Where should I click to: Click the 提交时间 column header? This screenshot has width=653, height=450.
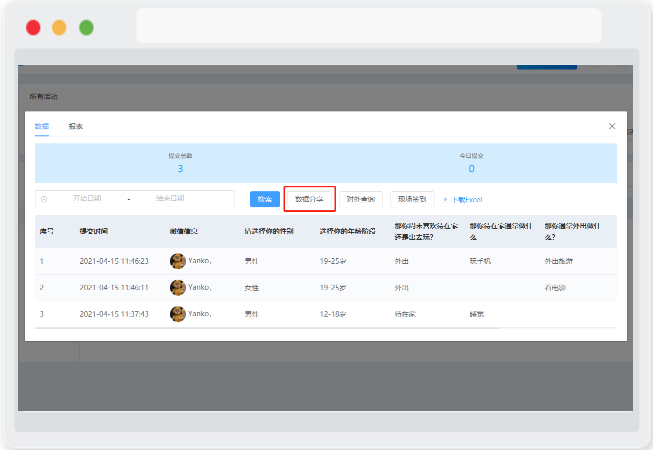[x=94, y=231]
